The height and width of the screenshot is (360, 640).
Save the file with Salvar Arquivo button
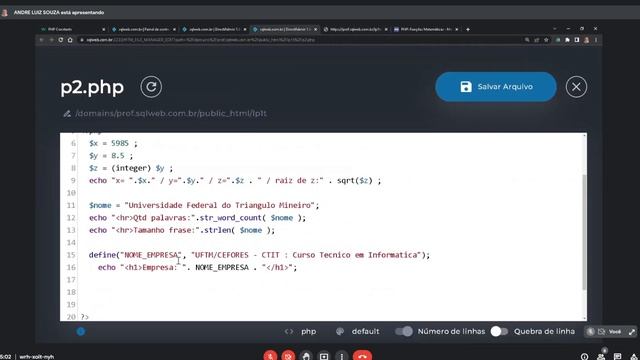tap(496, 87)
